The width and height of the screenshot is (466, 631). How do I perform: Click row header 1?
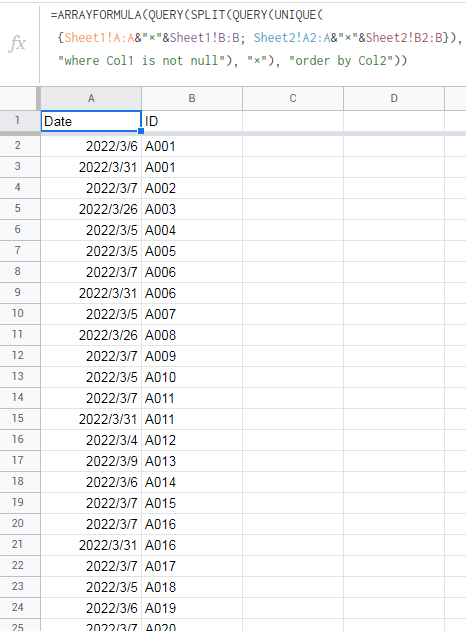[x=20, y=121]
